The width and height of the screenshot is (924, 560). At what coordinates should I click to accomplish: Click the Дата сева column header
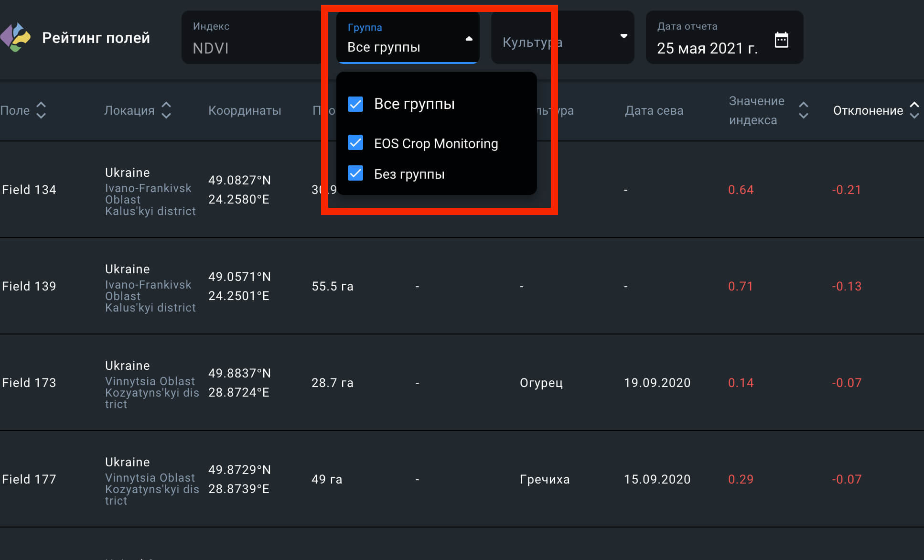[x=654, y=110]
